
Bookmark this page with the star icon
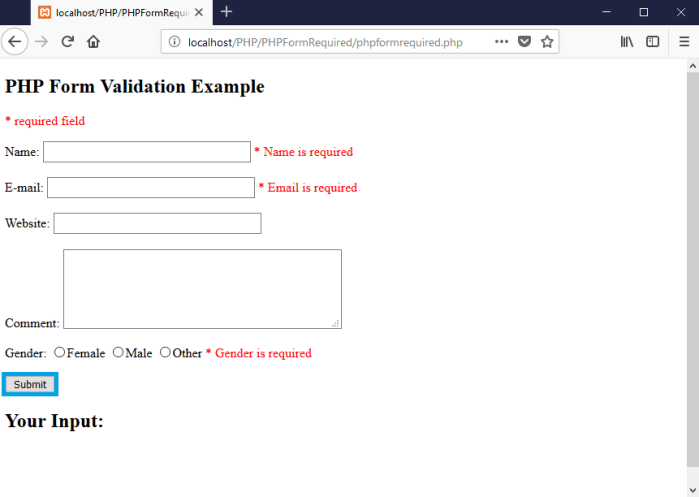point(547,42)
